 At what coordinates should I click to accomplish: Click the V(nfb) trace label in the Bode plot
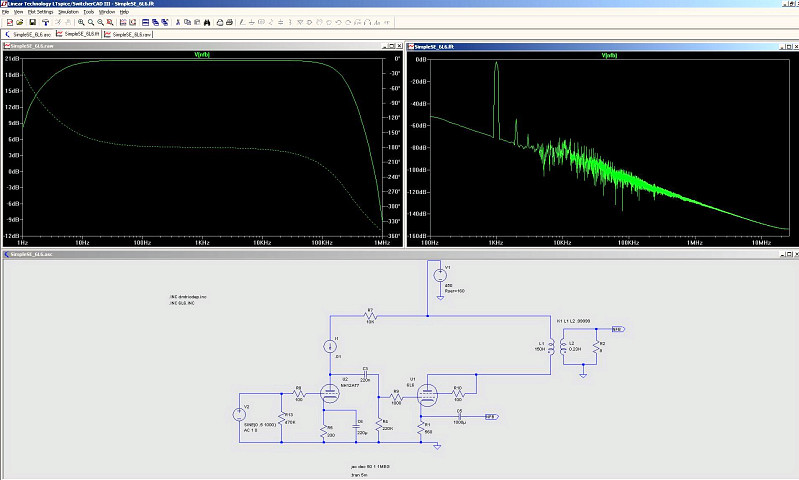(202, 55)
